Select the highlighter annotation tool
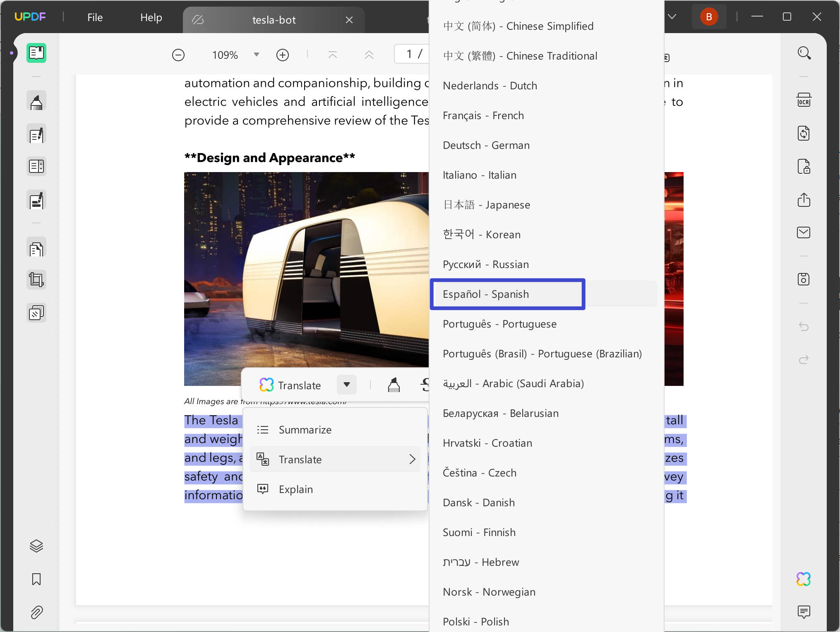Image resolution: width=840 pixels, height=632 pixels. coord(36,101)
